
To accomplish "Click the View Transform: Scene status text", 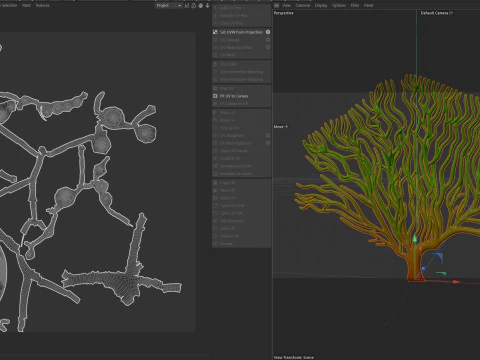I will coord(294,357).
